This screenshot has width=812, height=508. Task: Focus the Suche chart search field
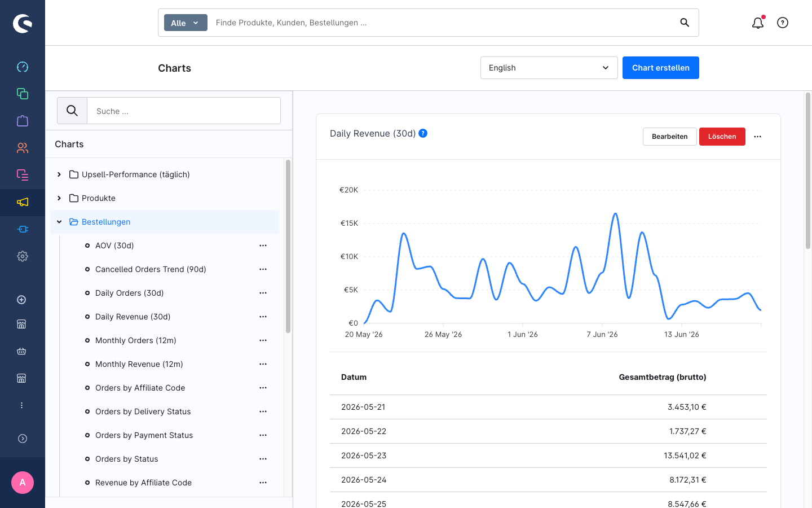[x=184, y=111]
